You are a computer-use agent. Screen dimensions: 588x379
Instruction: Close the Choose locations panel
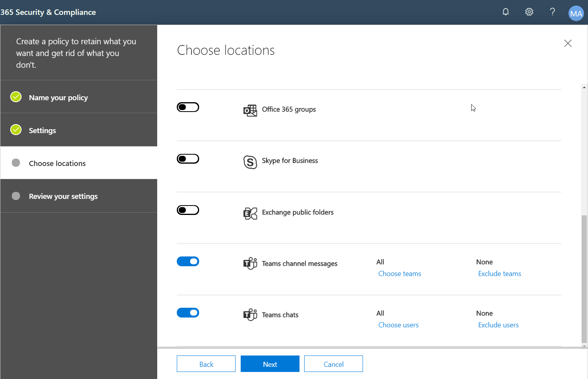568,43
